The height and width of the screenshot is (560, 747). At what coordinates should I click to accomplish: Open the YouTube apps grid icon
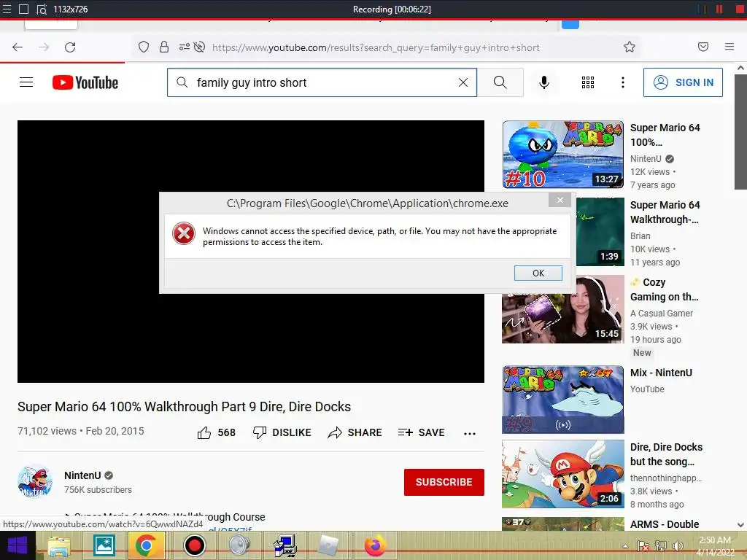click(x=588, y=82)
